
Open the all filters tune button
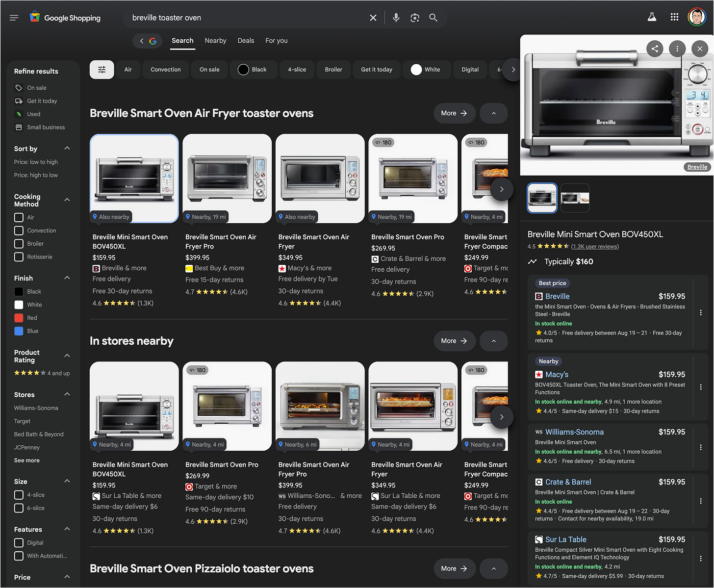(x=102, y=70)
